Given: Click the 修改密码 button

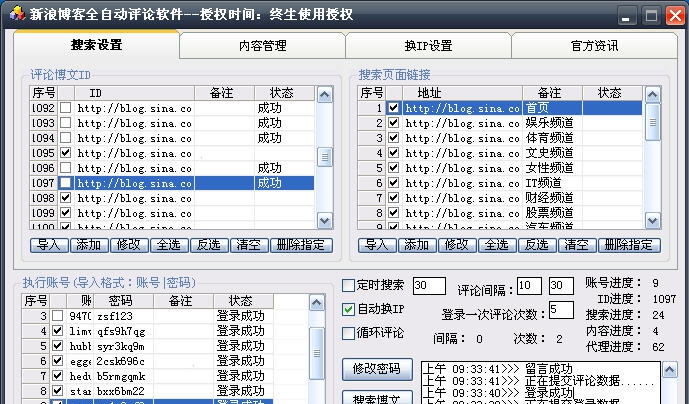Looking at the screenshot, I should 377,369.
